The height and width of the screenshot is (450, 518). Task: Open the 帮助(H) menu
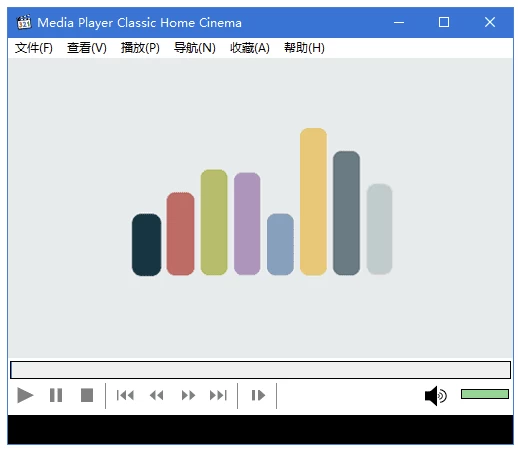(x=304, y=48)
